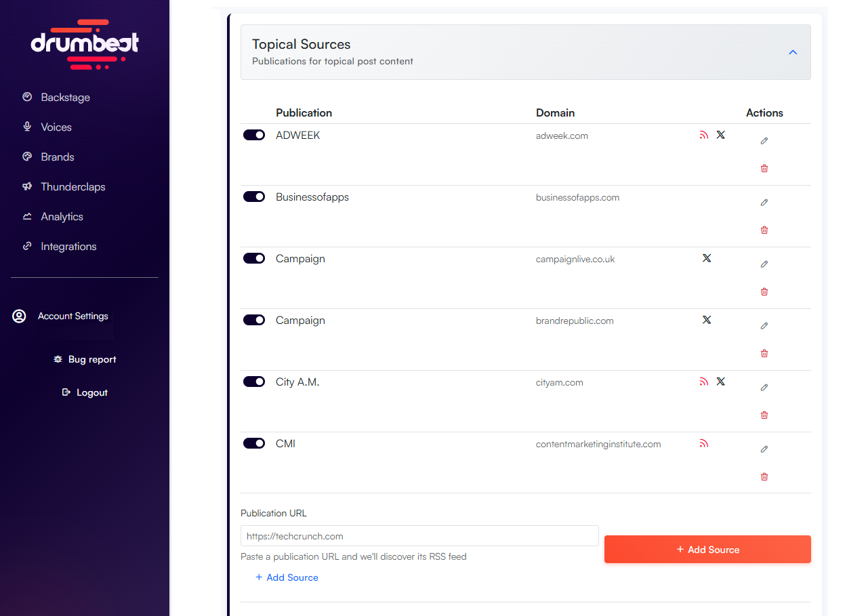The height and width of the screenshot is (616, 866).
Task: Click the Publication URL input field
Action: pyautogui.click(x=419, y=536)
